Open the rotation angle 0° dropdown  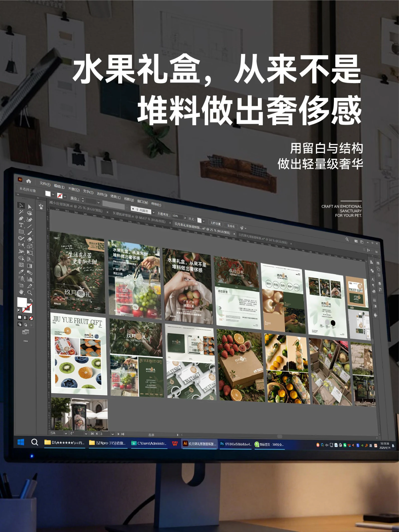click(x=86, y=434)
